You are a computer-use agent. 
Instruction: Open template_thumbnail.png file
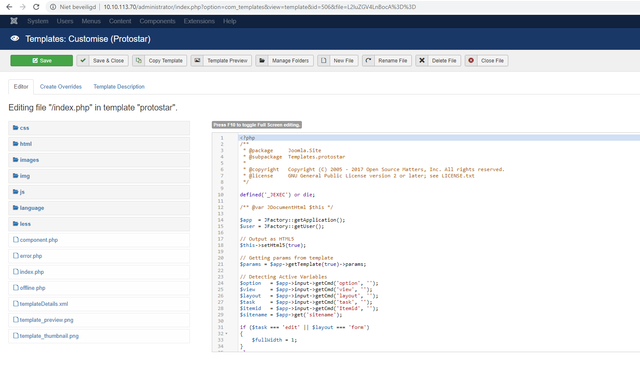pos(99,335)
